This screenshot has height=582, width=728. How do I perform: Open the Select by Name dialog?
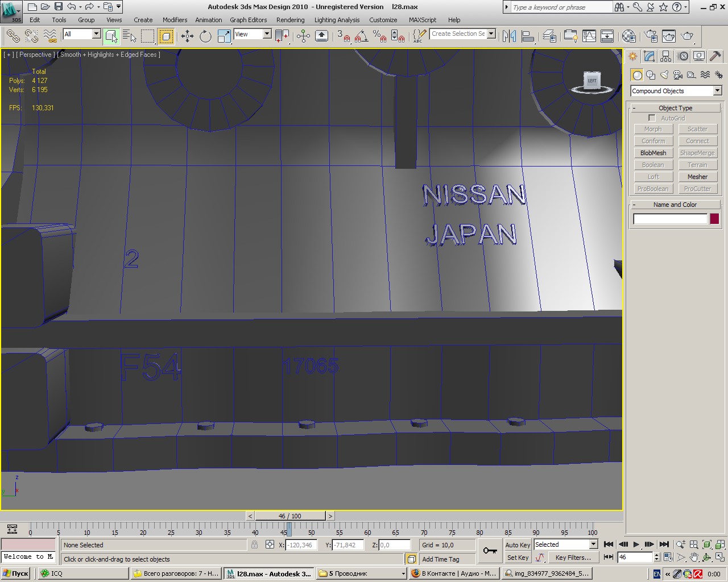pyautogui.click(x=130, y=36)
